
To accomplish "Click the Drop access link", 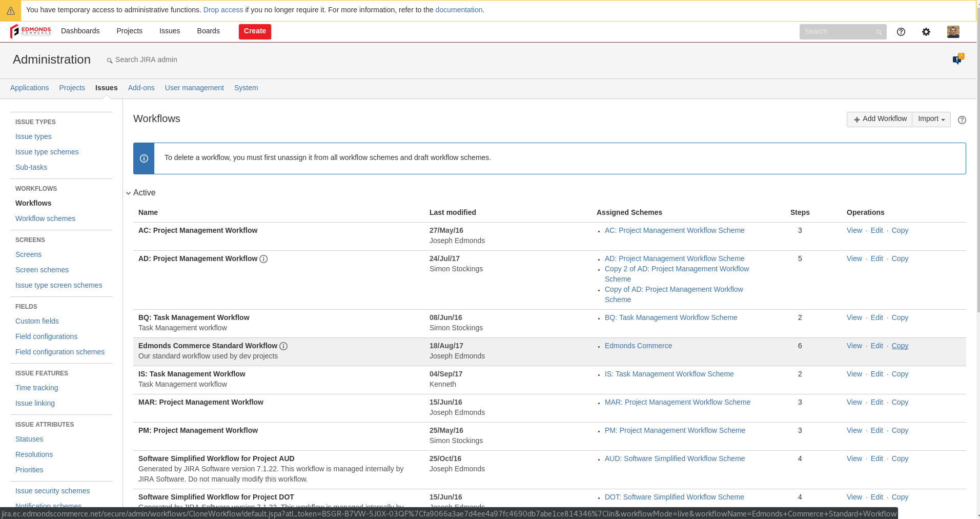I will coord(223,10).
